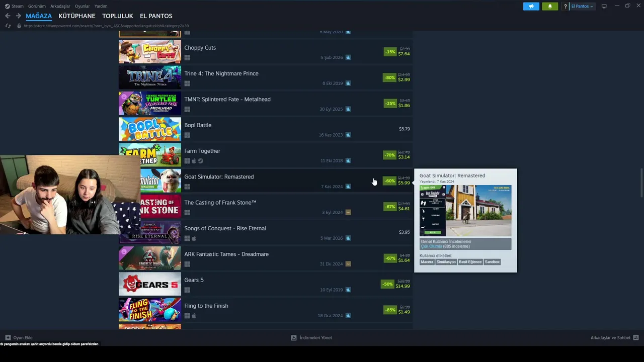Viewport: 644px width, 362px height.
Task: Go back with the left arrow
Action: coord(8,16)
